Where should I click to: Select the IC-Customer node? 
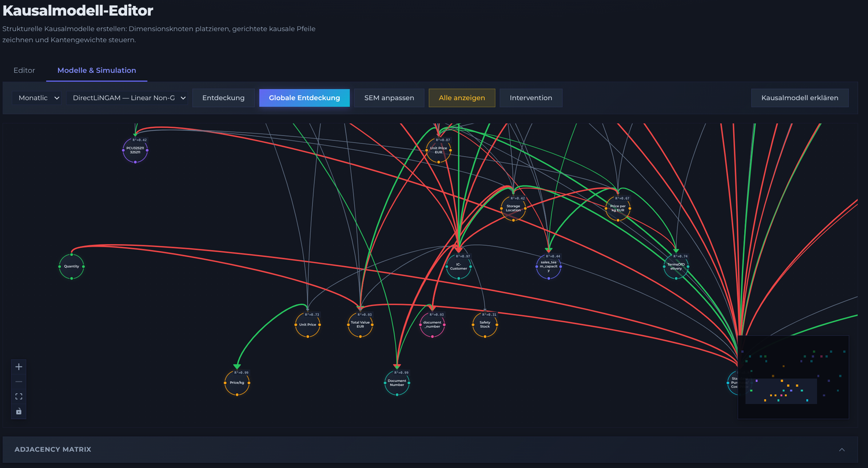(x=458, y=266)
